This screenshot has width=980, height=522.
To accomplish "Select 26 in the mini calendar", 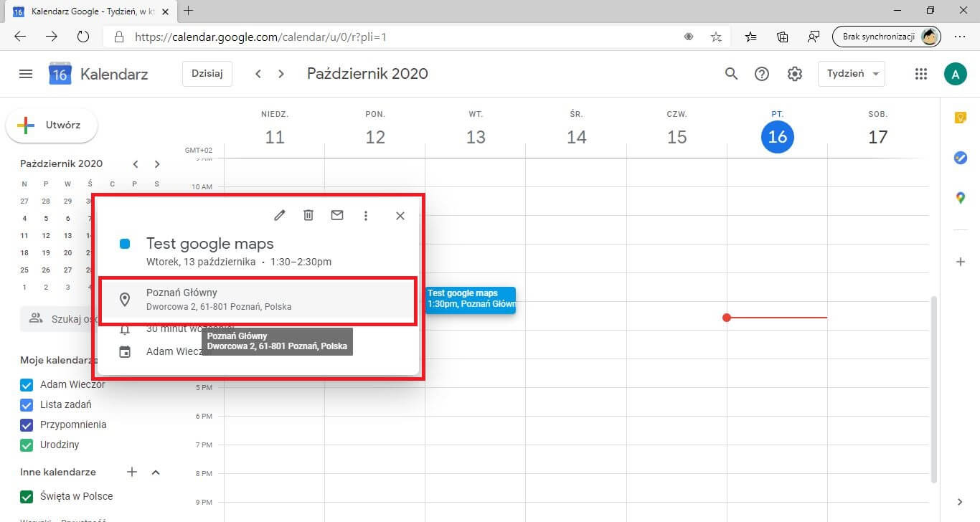I will point(46,270).
